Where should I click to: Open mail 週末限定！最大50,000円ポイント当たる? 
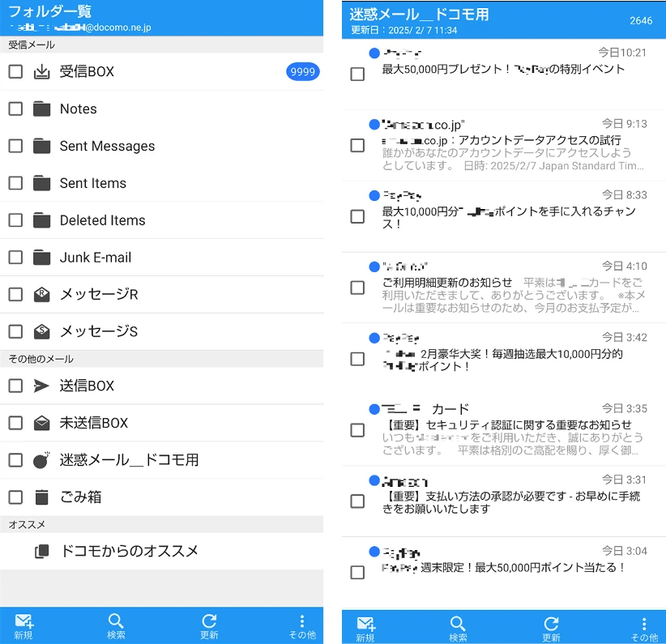[504, 573]
